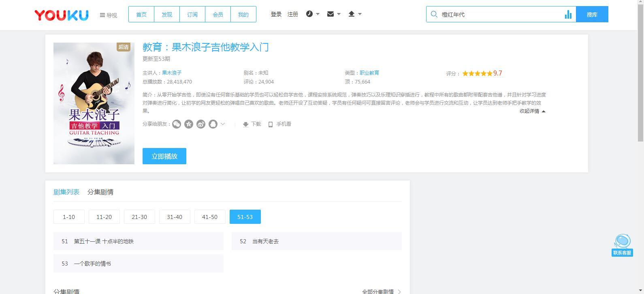644x294 pixels.
Task: Click the 联系客服 support icon
Action: (x=622, y=245)
